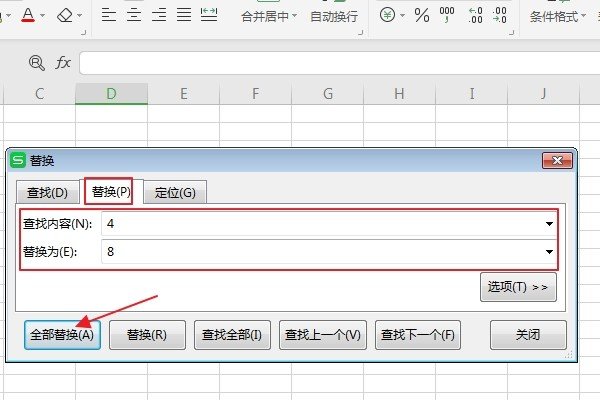
Task: Apply thousands separator 000 format
Action: [447, 15]
